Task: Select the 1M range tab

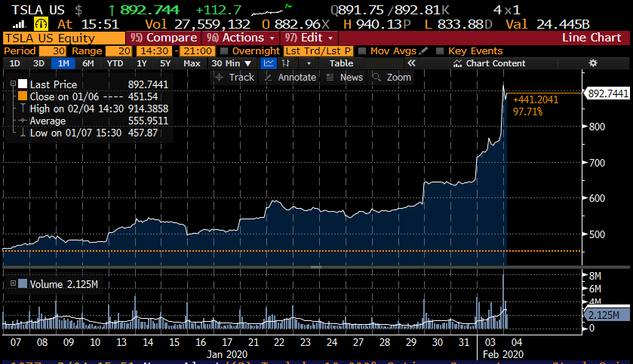Action: pos(63,63)
